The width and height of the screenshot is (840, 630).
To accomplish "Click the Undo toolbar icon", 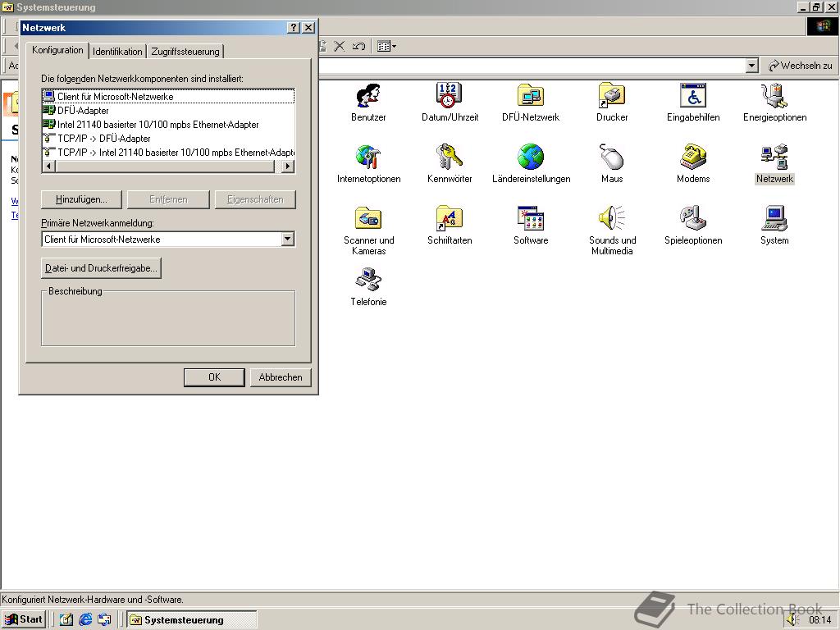I will pyautogui.click(x=358, y=46).
